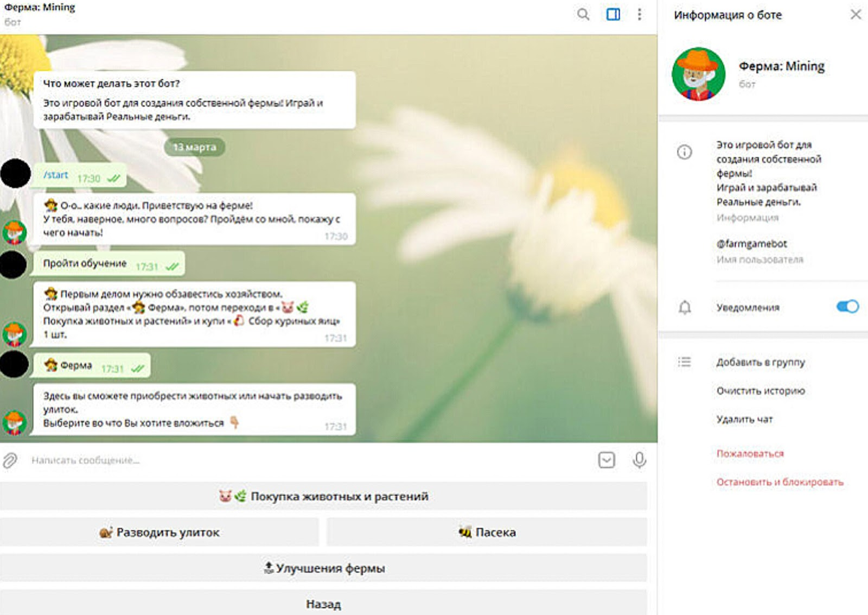Click Остановить и блокировать

(x=780, y=482)
